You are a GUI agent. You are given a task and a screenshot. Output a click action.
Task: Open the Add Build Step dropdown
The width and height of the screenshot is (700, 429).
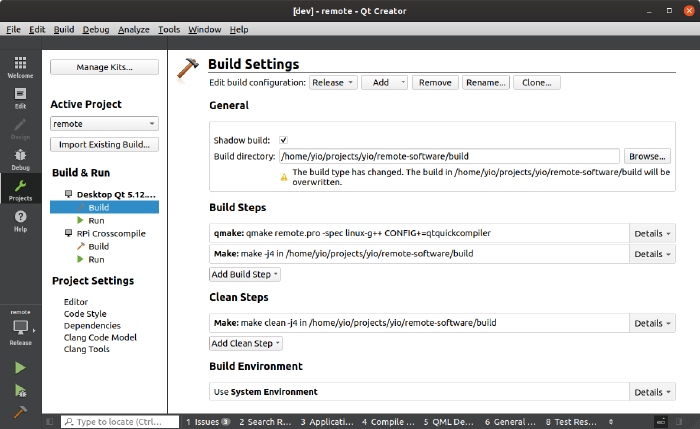click(x=245, y=274)
